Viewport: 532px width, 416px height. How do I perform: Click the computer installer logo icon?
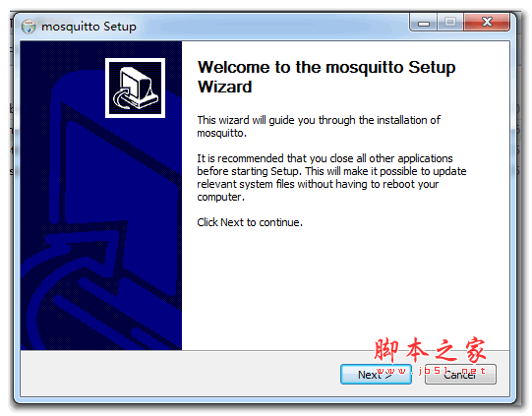coord(135,88)
